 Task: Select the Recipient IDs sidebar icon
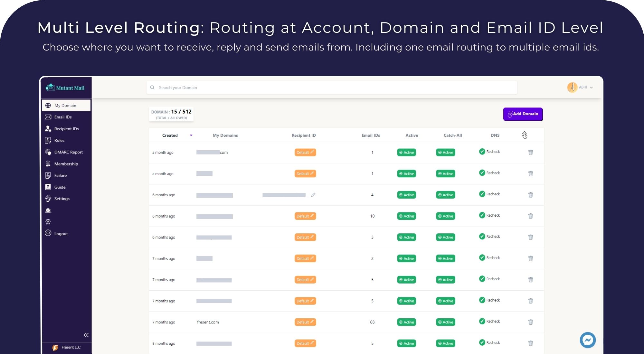pyautogui.click(x=48, y=128)
